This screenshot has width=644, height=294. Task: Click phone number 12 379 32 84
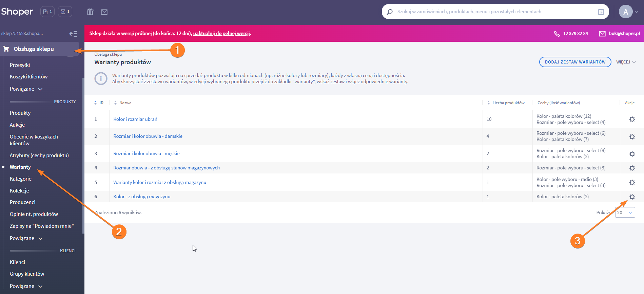575,33
